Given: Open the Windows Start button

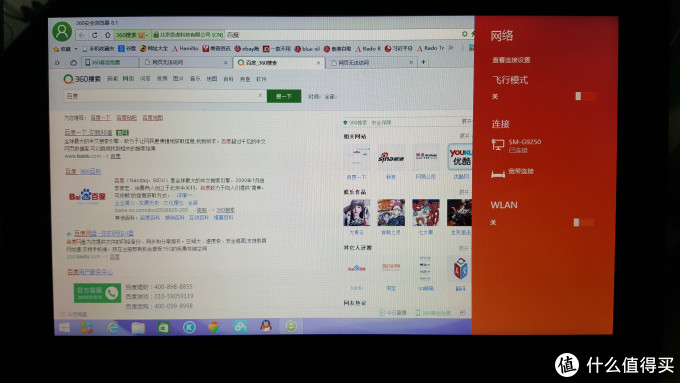Looking at the screenshot, I should pos(65,327).
